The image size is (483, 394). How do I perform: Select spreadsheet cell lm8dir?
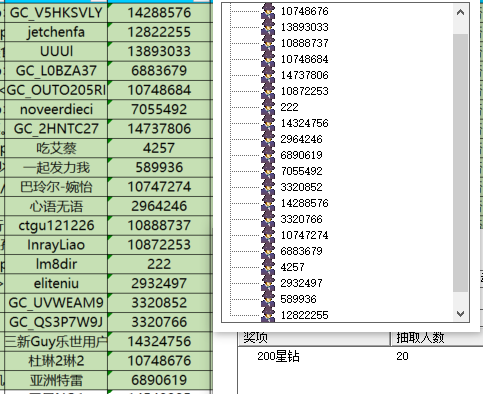(56, 264)
